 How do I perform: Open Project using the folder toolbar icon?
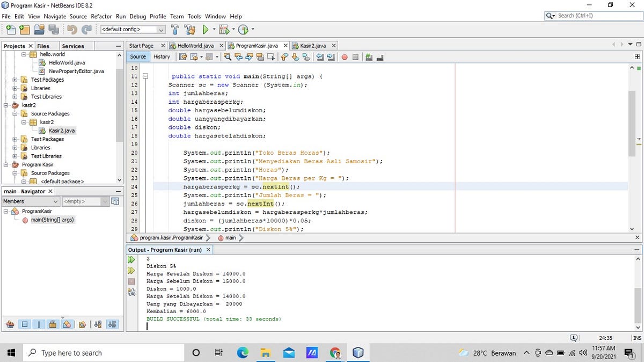(39, 30)
